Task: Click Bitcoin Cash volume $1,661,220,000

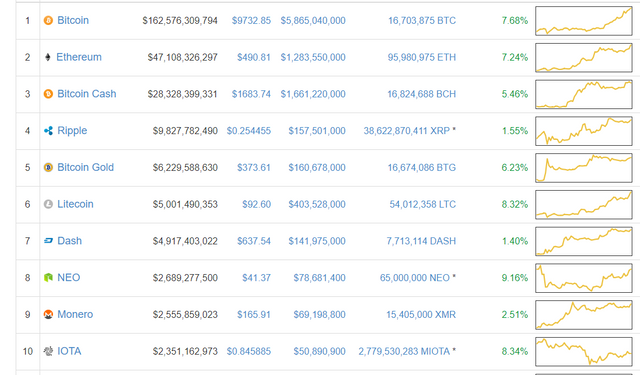Action: pyautogui.click(x=313, y=94)
